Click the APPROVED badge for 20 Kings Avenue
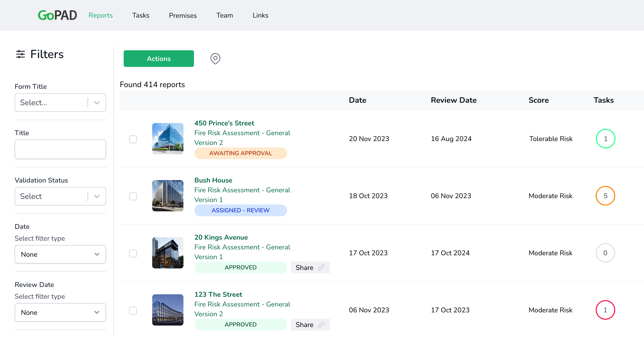Screen dimensions: 644x337 [241, 267]
